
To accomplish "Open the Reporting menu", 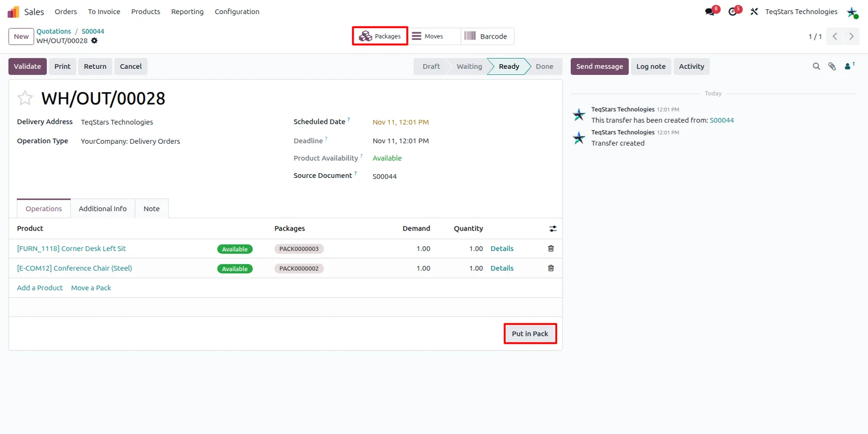I will pyautogui.click(x=187, y=12).
